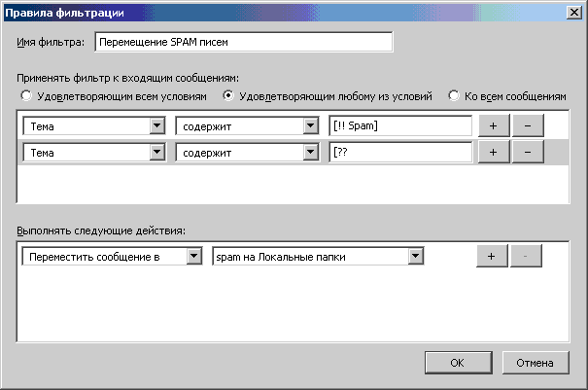Delete the second condition with its minus button
This screenshot has width=588, height=390.
(528, 152)
